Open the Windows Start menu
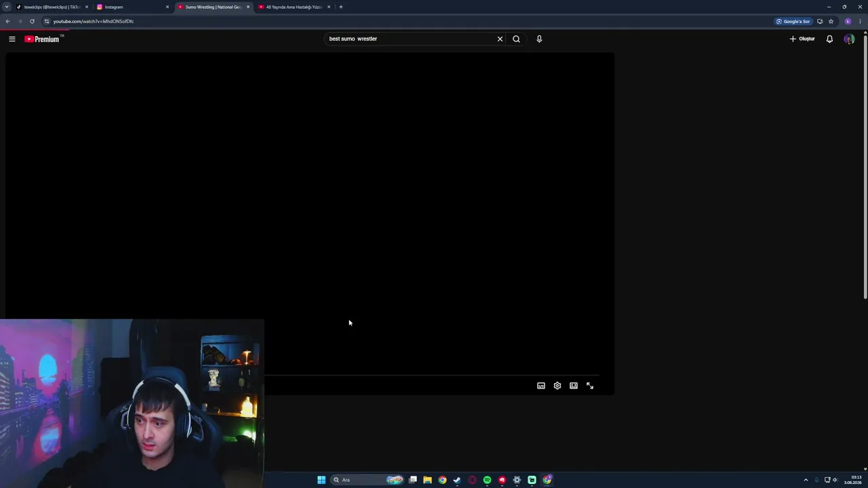 click(321, 480)
